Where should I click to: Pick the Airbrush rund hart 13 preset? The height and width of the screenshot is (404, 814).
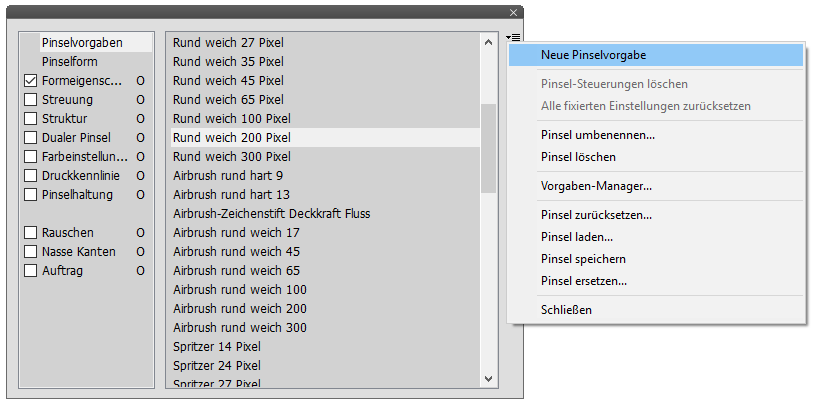pyautogui.click(x=231, y=195)
